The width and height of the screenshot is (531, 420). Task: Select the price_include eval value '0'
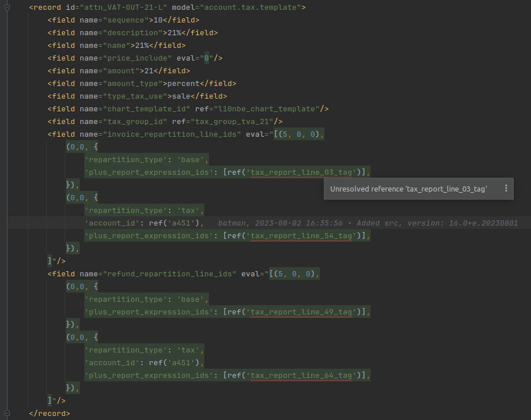[207, 58]
